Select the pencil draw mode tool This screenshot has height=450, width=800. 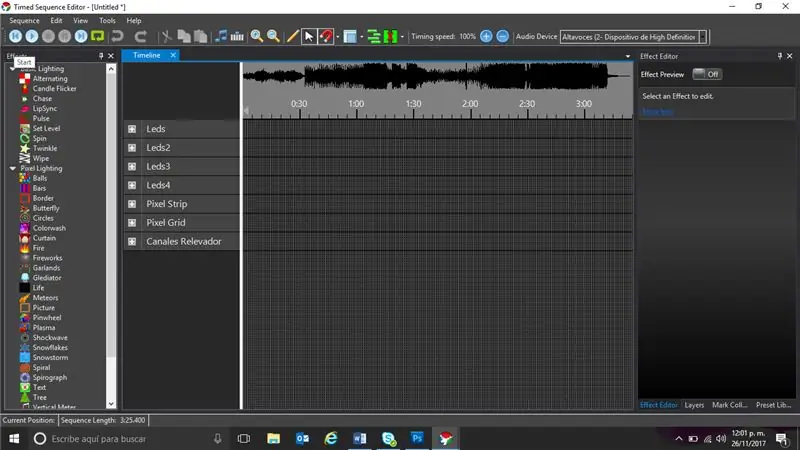292,36
